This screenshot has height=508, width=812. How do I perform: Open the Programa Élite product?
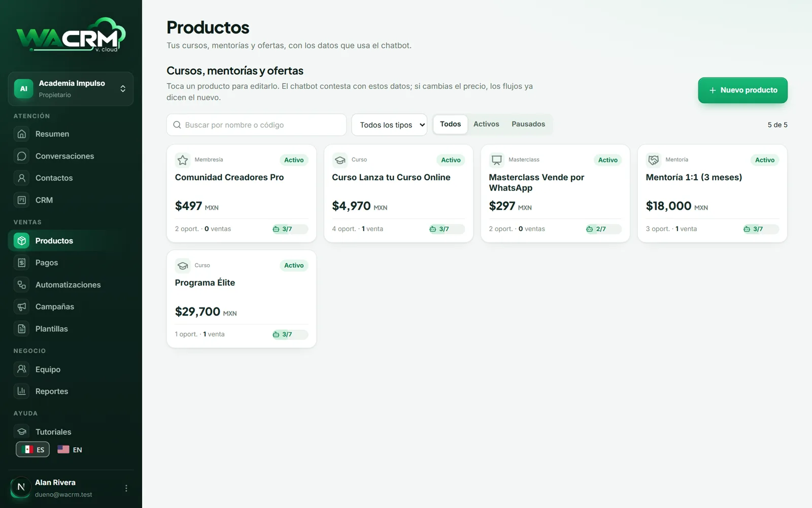[x=242, y=299]
